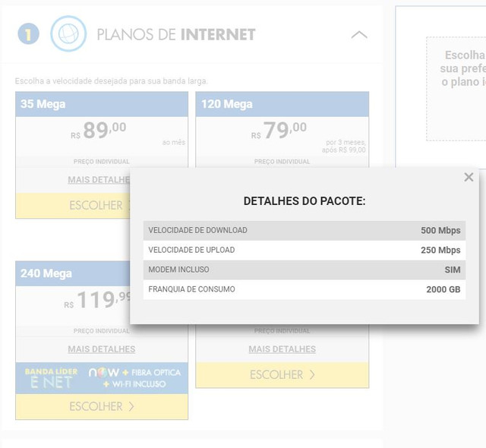Click the step 1 number badge
Viewport: 486px width, 448px height.
point(29,33)
